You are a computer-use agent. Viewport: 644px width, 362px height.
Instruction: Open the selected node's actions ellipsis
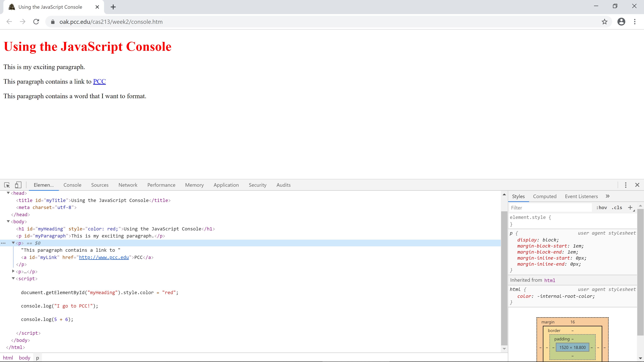[x=3, y=243]
